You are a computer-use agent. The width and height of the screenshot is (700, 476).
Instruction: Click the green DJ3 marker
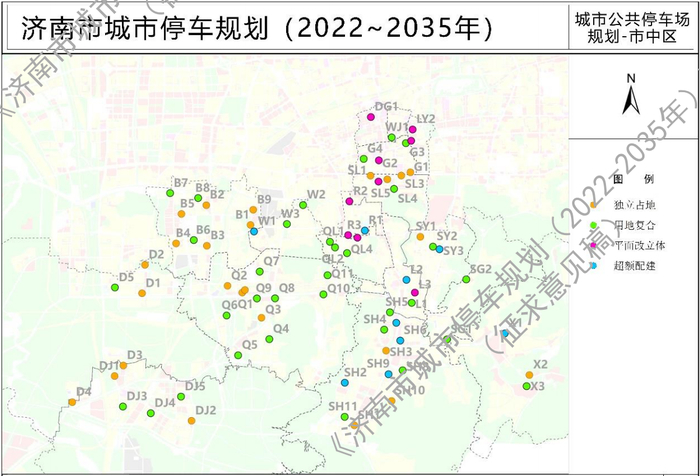pos(123,406)
